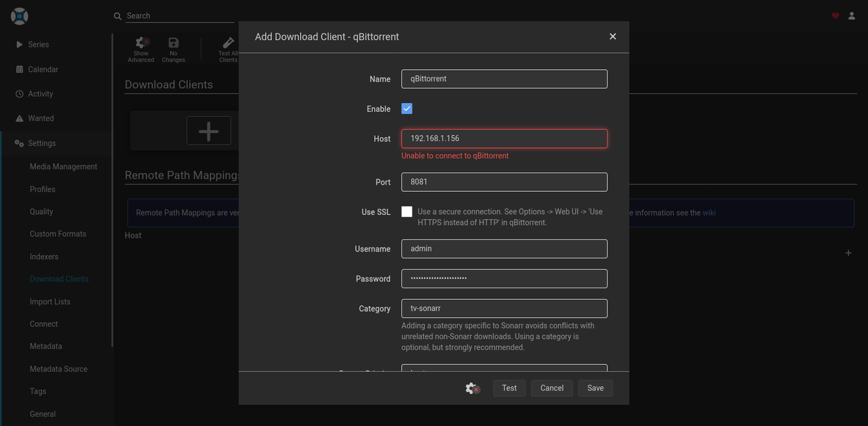Click the donate heart icon
Image resolution: width=868 pixels, height=426 pixels.
pyautogui.click(x=835, y=16)
